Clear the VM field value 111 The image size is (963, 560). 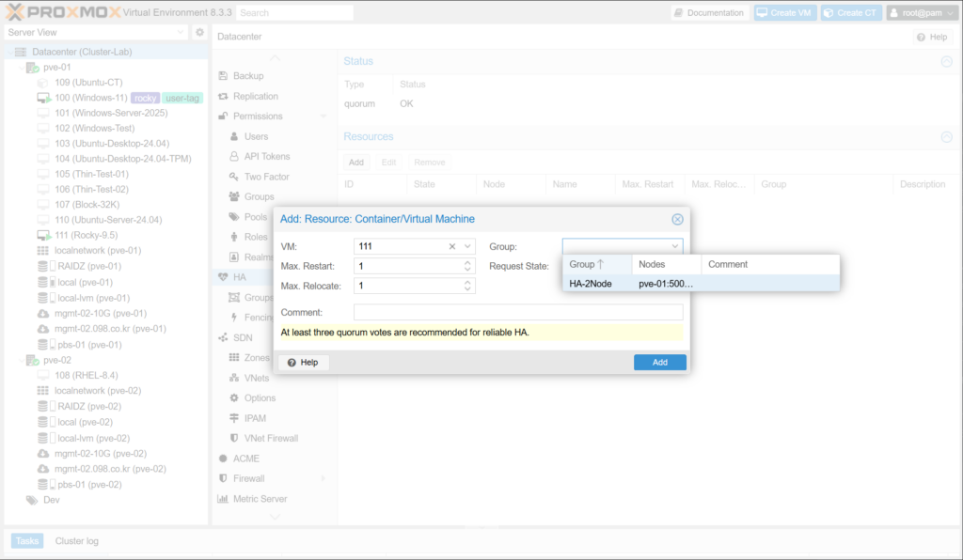451,246
